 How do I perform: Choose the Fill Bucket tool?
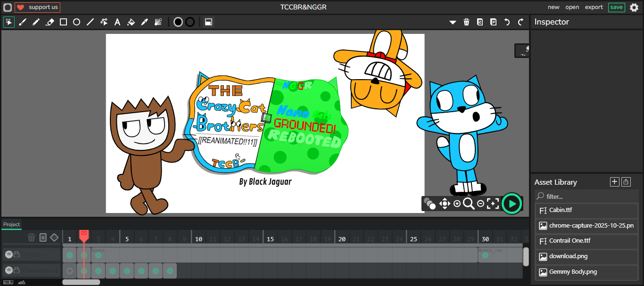point(131,22)
